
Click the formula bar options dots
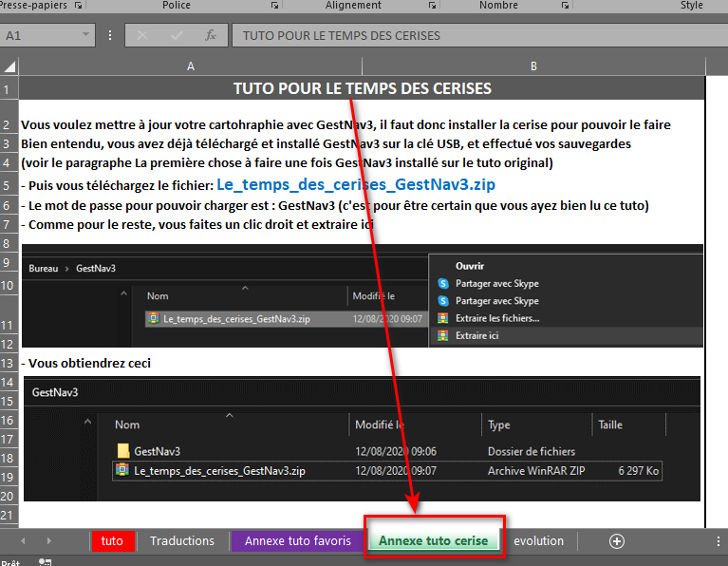point(110,35)
